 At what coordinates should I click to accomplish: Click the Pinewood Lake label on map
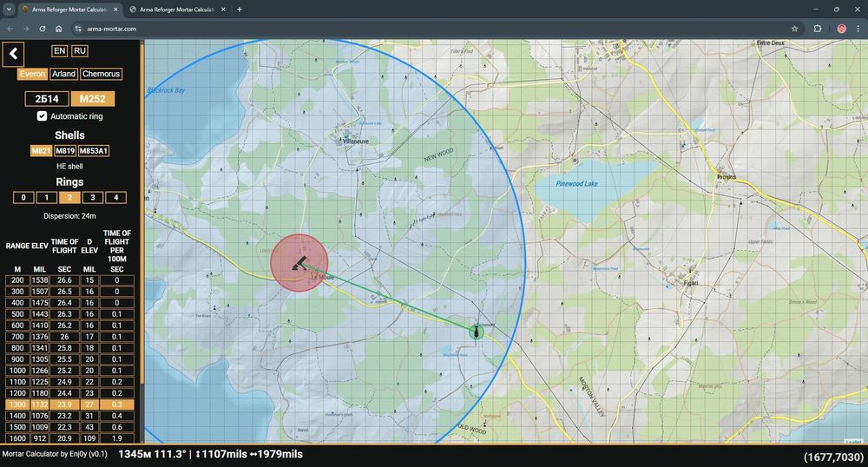pyautogui.click(x=577, y=184)
